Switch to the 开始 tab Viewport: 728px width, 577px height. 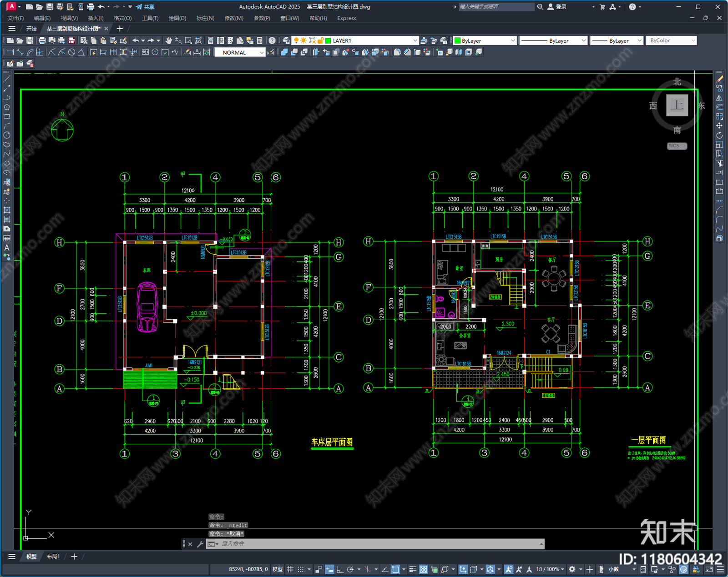click(x=31, y=29)
